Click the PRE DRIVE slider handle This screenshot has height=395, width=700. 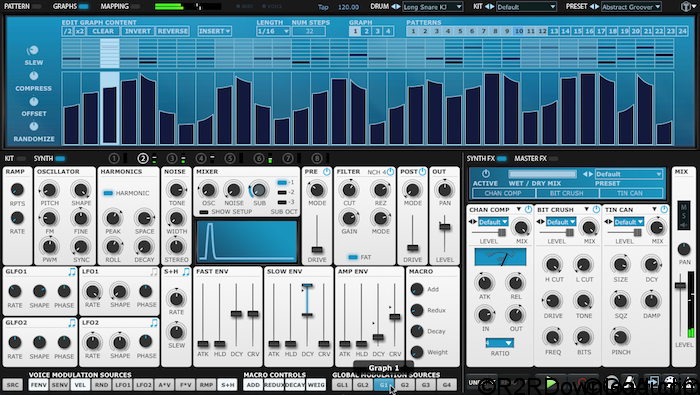317,249
